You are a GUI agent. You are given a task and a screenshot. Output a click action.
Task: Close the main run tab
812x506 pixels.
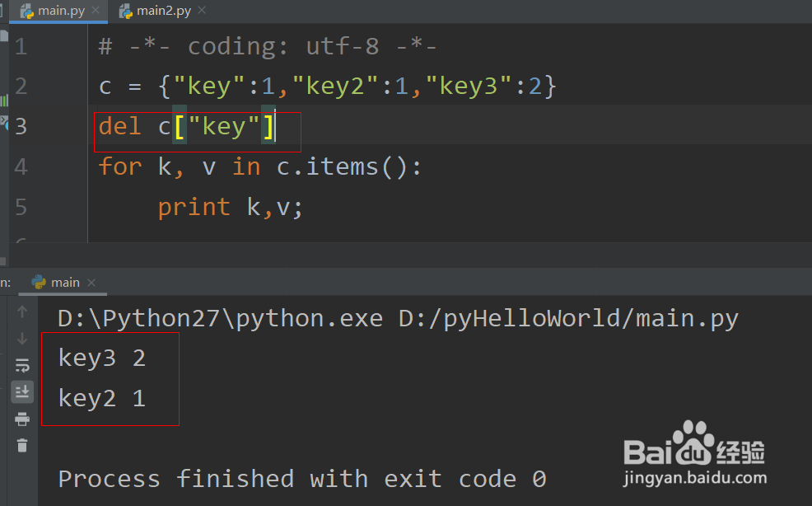(91, 282)
